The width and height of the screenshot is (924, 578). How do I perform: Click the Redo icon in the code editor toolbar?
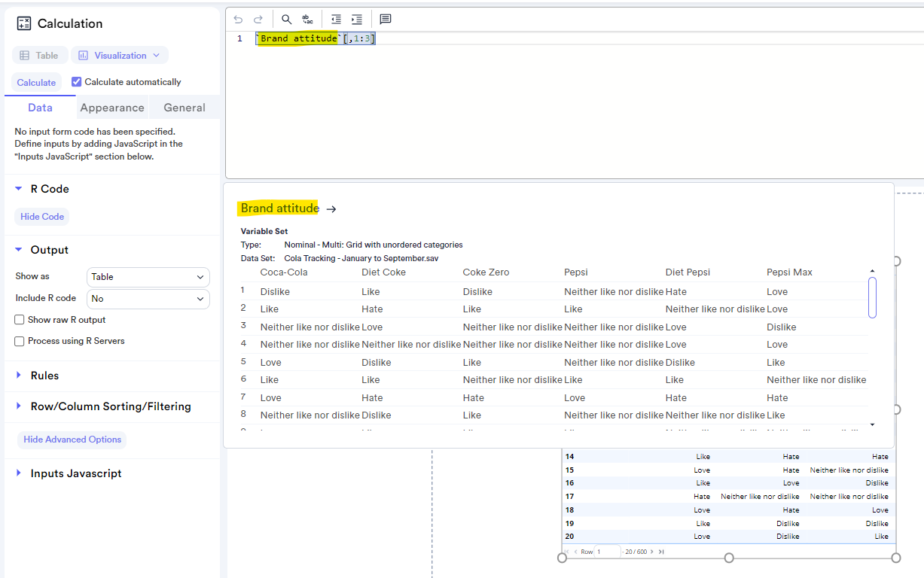(257, 19)
